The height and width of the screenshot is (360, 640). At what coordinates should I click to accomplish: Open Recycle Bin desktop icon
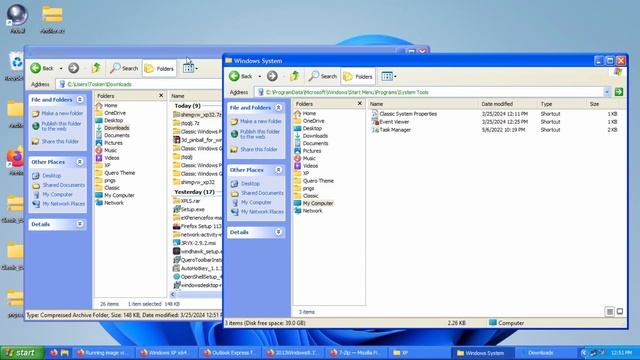point(16,66)
